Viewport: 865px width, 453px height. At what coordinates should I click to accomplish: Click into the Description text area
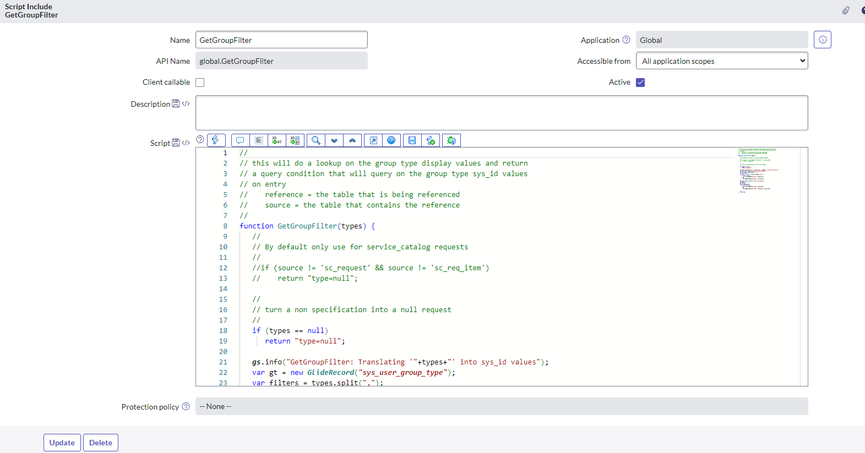coord(501,113)
